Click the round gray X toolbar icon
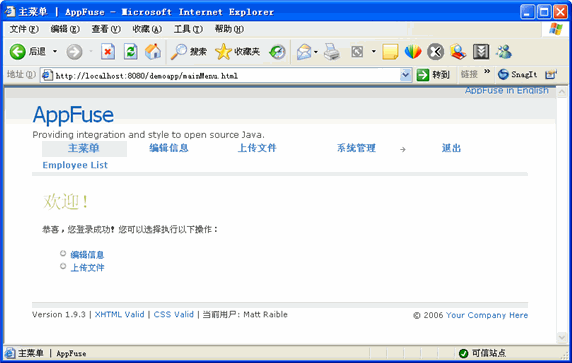572x363 pixels. tap(436, 52)
